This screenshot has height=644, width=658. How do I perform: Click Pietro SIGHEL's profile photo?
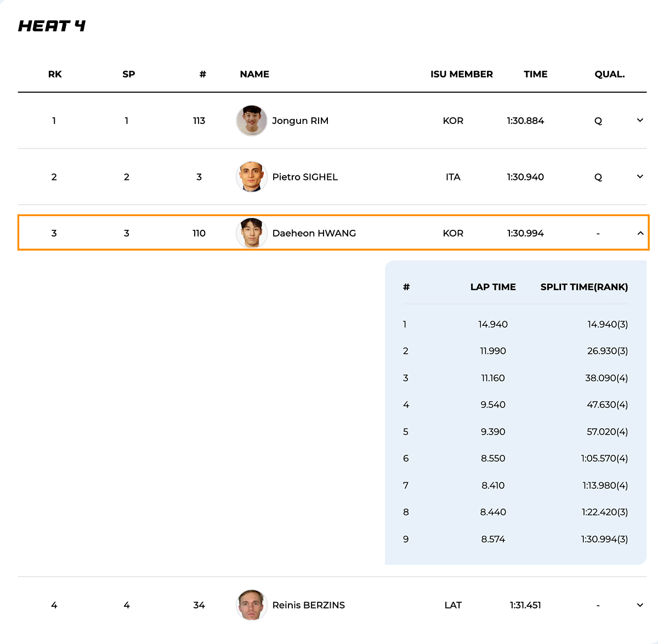point(252,177)
